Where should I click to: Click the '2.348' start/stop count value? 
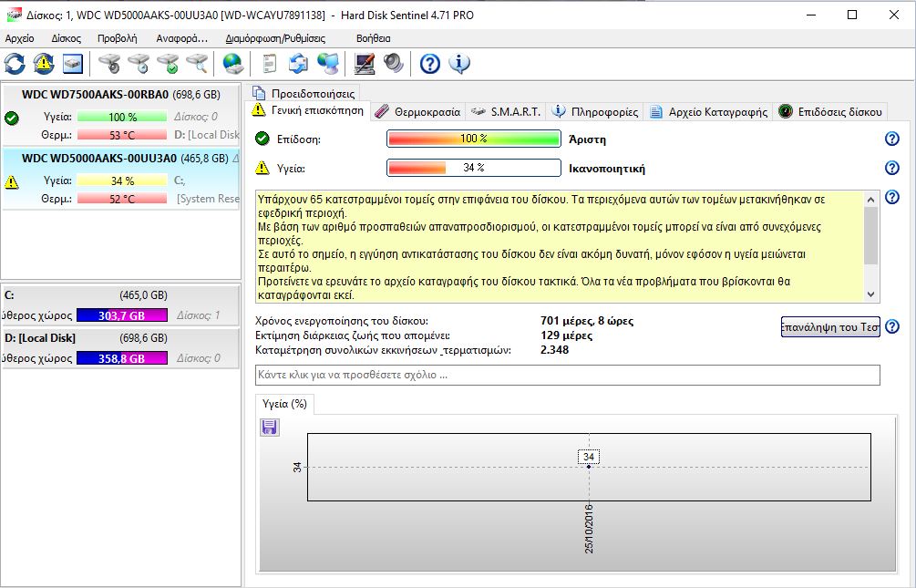[x=554, y=350]
